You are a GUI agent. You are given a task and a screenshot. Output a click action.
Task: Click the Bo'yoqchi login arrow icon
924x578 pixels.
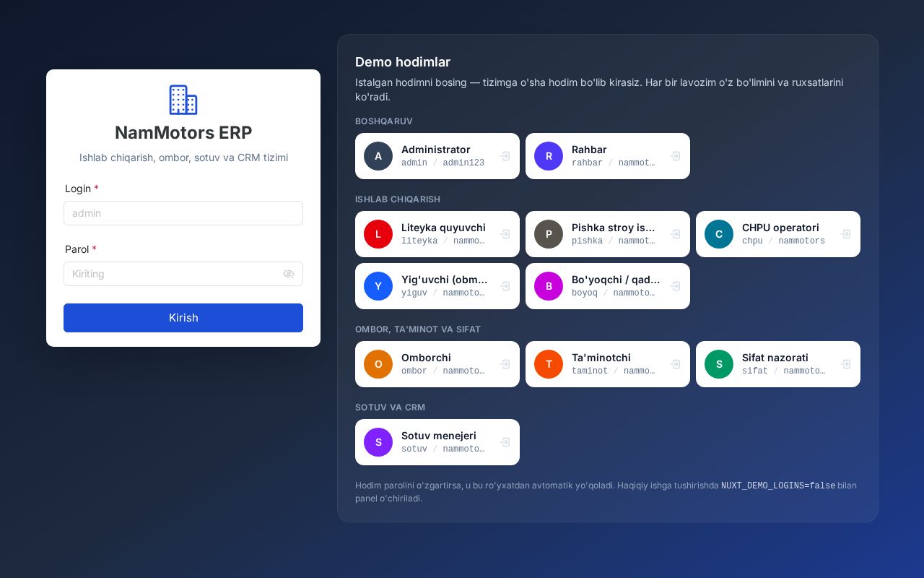(x=676, y=286)
